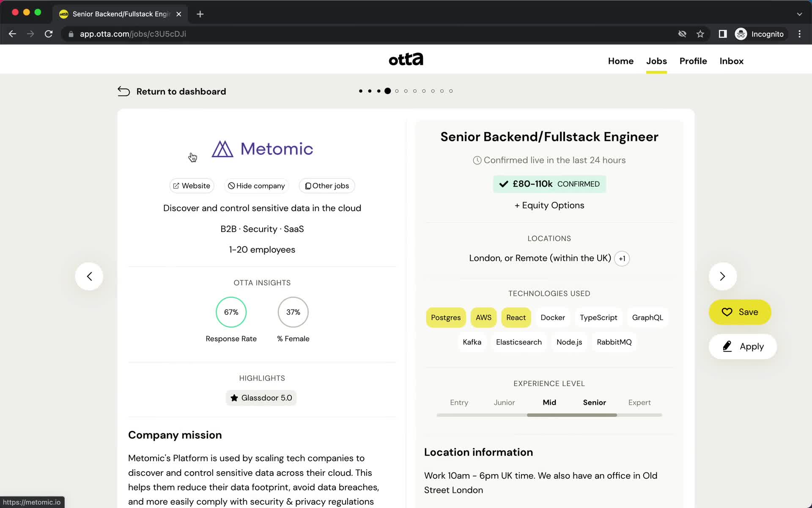Select the Kafka technology tag
812x508 pixels.
[472, 342]
